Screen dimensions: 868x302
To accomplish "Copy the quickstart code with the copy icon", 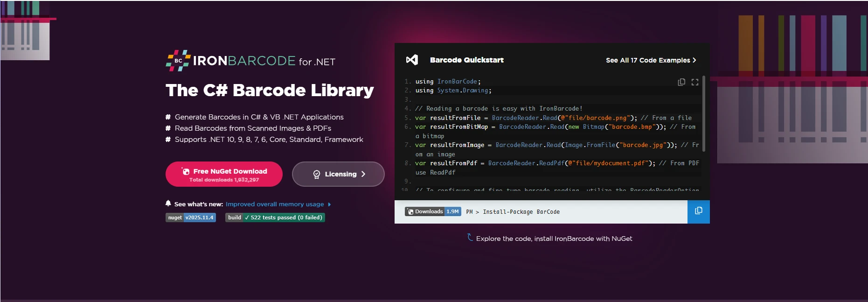I will point(681,82).
